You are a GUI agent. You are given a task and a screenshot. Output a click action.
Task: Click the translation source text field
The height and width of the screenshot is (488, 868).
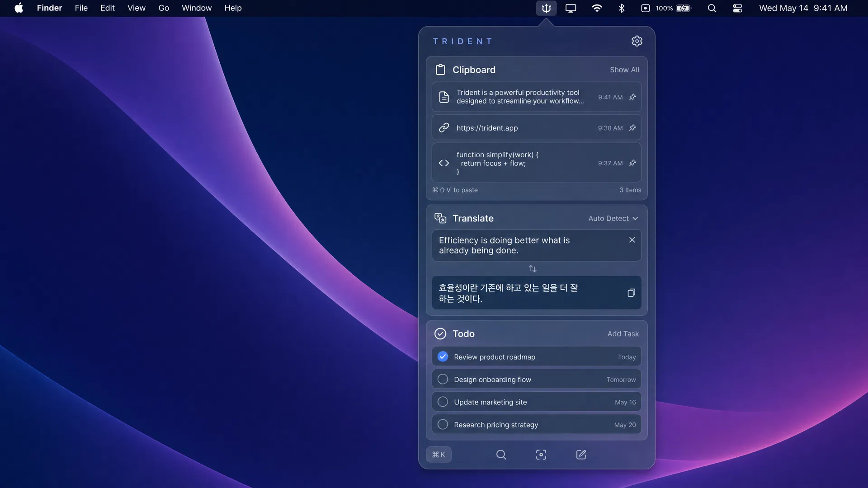pyautogui.click(x=537, y=245)
